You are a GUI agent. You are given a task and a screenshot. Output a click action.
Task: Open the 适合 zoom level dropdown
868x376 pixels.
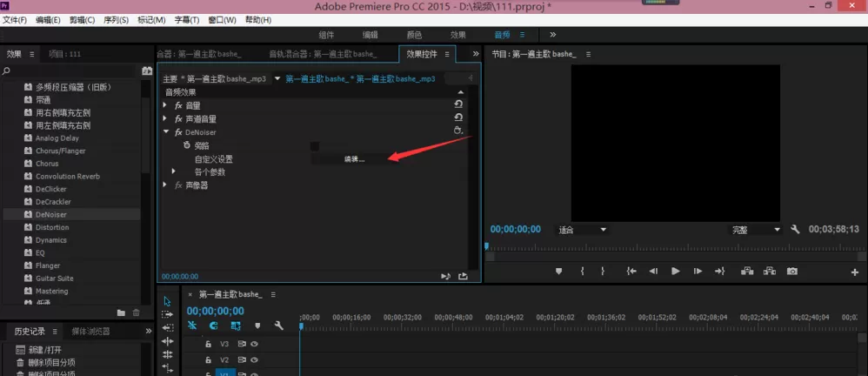tap(583, 229)
